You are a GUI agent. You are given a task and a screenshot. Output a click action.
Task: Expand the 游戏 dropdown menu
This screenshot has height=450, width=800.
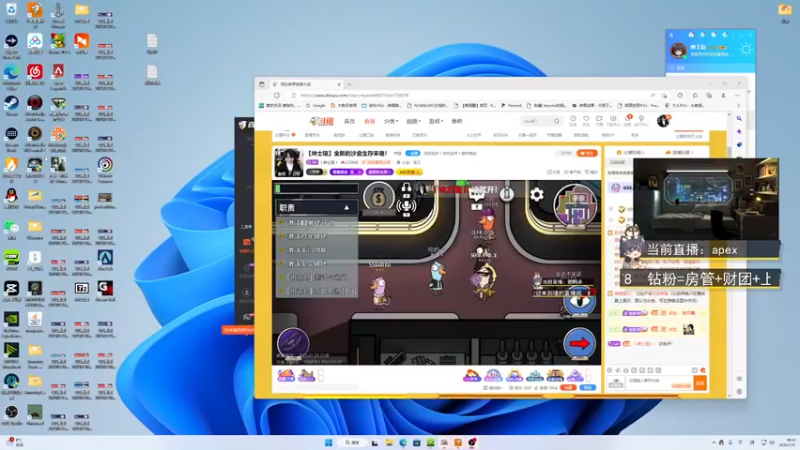coord(436,121)
